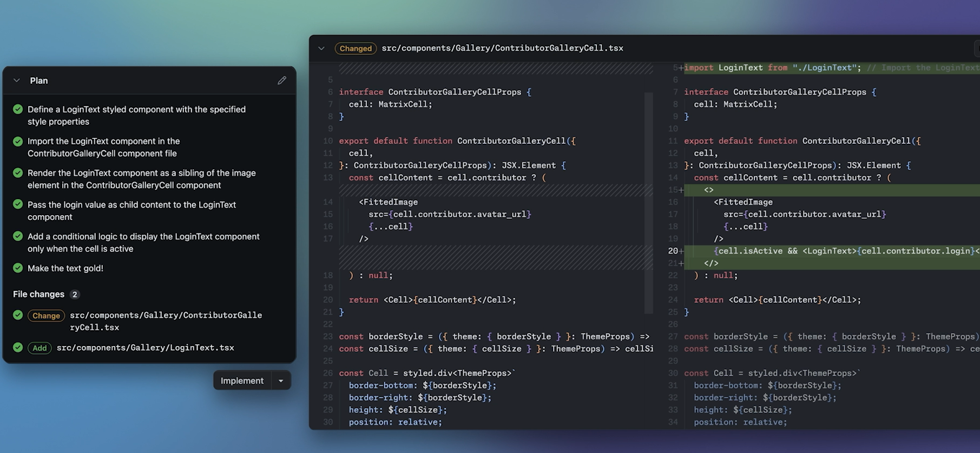
Task: Click the Implement button
Action: pyautogui.click(x=242, y=381)
